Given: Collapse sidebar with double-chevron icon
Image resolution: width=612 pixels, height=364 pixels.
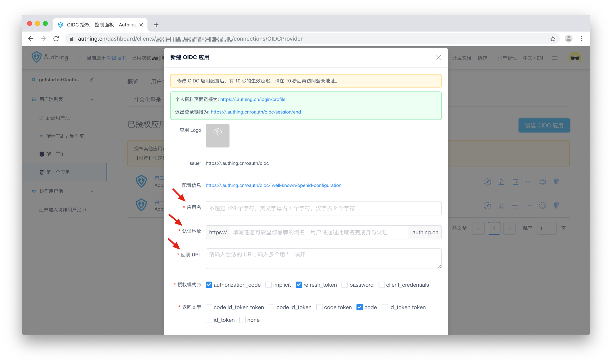Looking at the screenshot, I should (x=92, y=80).
